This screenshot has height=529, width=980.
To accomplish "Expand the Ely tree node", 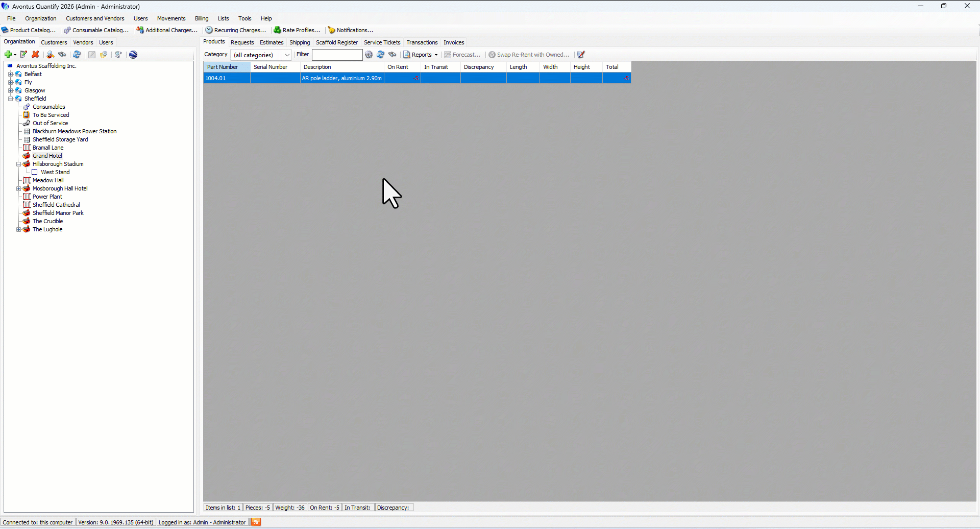I will pos(10,82).
